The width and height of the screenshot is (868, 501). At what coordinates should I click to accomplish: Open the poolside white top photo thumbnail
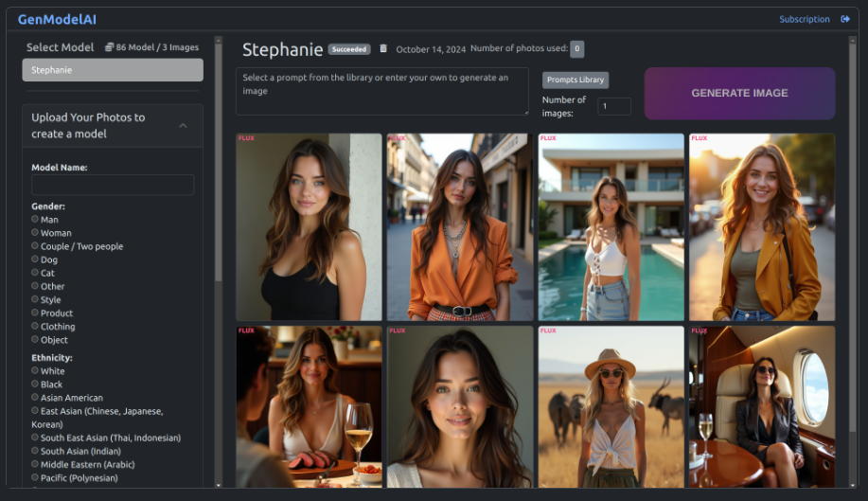pos(611,227)
